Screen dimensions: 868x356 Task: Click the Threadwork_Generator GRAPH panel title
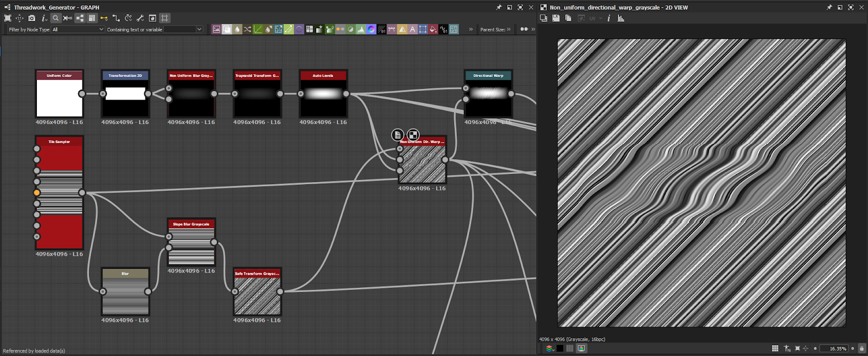[x=56, y=8]
